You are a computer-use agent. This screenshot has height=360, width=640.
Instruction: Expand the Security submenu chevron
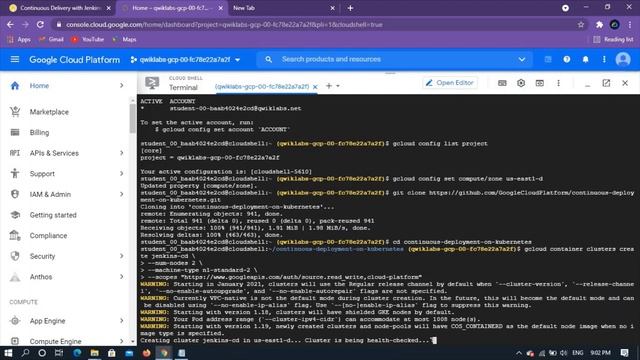121,256
